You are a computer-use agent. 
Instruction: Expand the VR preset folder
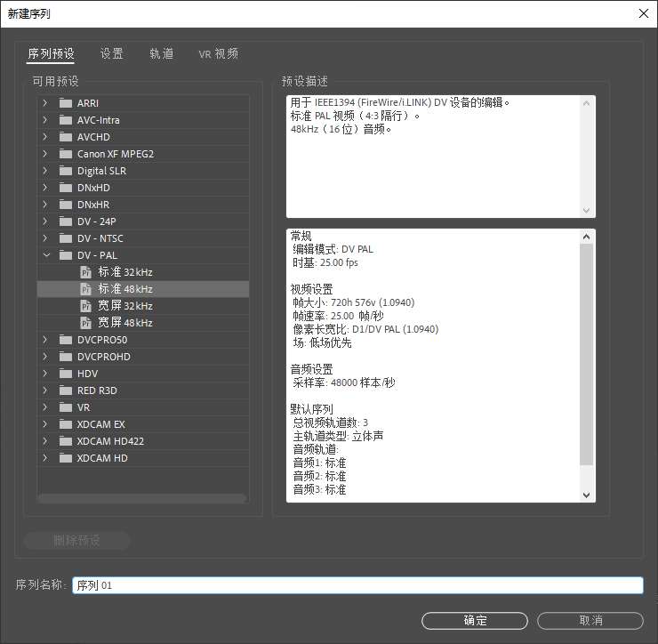click(x=45, y=407)
